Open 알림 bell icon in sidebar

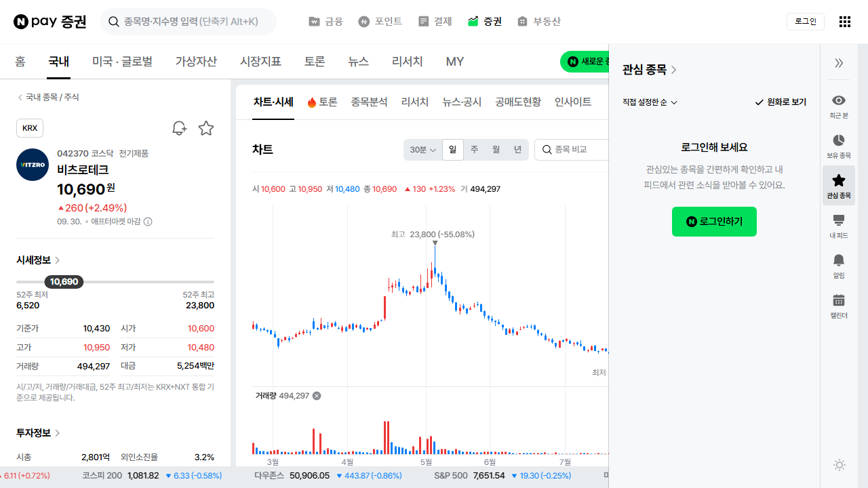(x=839, y=266)
